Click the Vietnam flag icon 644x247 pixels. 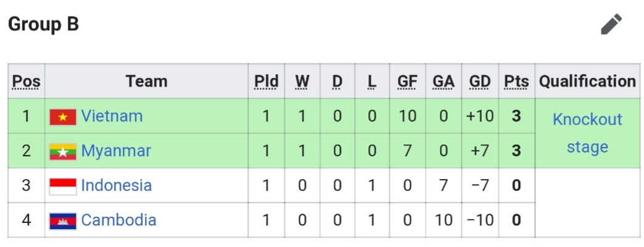63,117
